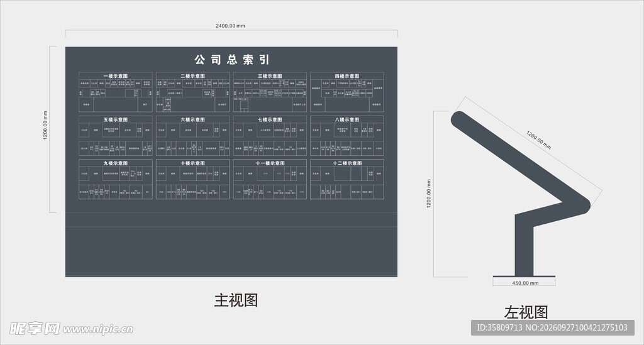Viewport: 644px width, 345px height.
Task: Click the 七楼示意图 heading
Action: coord(270,120)
